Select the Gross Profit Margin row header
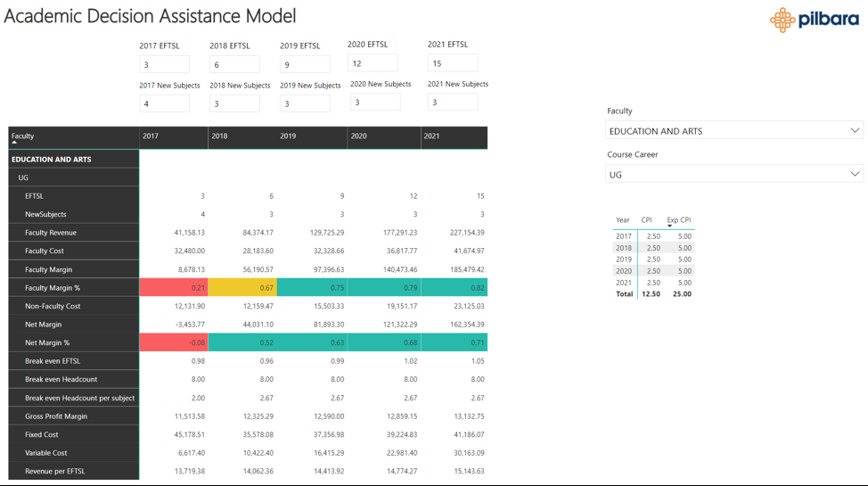The image size is (868, 486). [x=74, y=416]
